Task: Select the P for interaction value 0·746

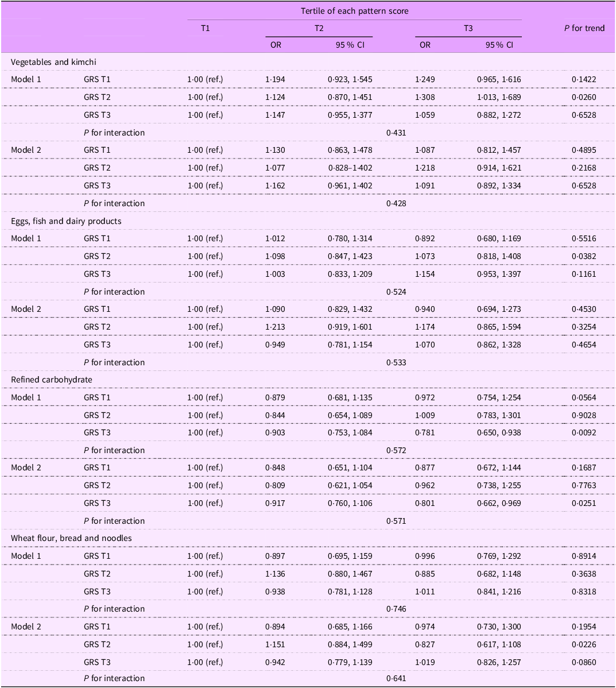Action: pos(396,609)
